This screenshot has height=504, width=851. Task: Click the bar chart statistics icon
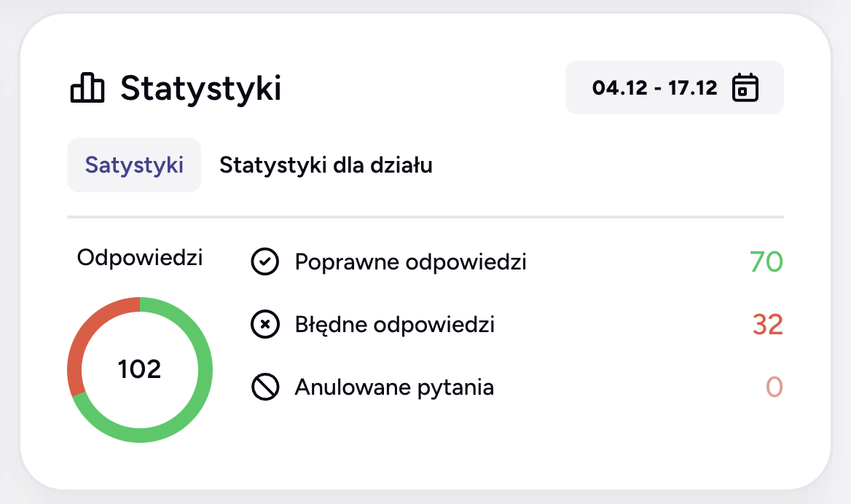pyautogui.click(x=87, y=88)
